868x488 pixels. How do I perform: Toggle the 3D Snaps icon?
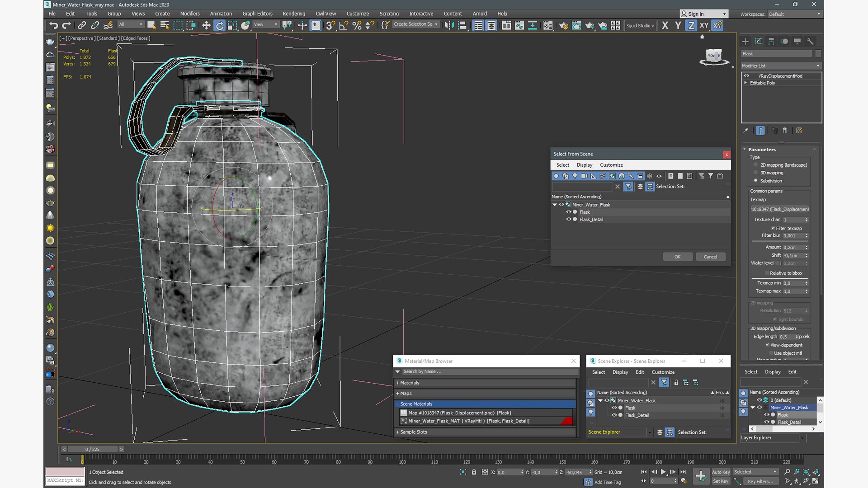(x=330, y=25)
